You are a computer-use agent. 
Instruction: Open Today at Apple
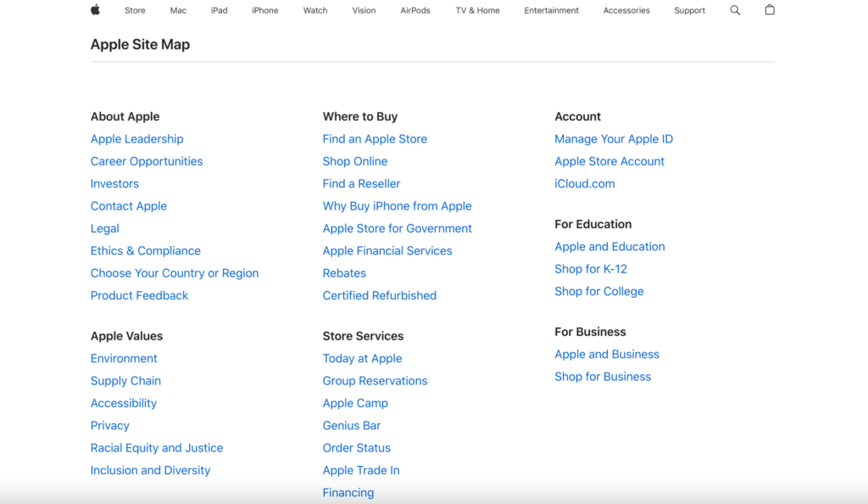(x=362, y=358)
